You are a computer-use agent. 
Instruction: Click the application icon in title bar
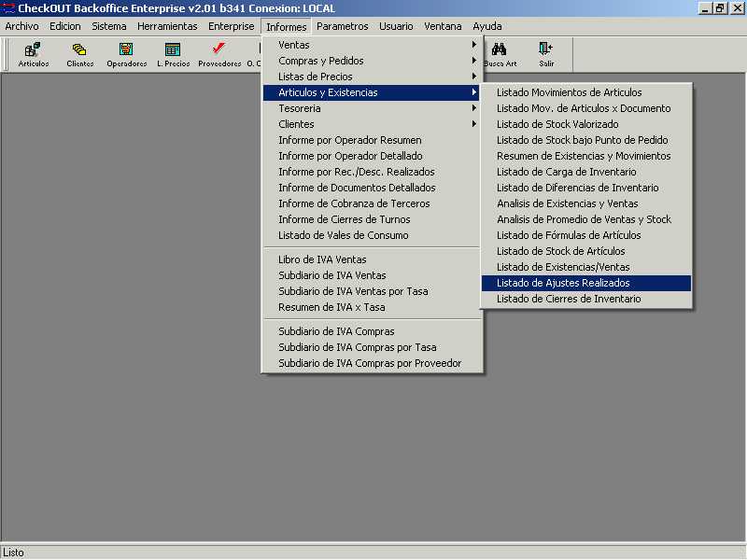tap(8, 8)
